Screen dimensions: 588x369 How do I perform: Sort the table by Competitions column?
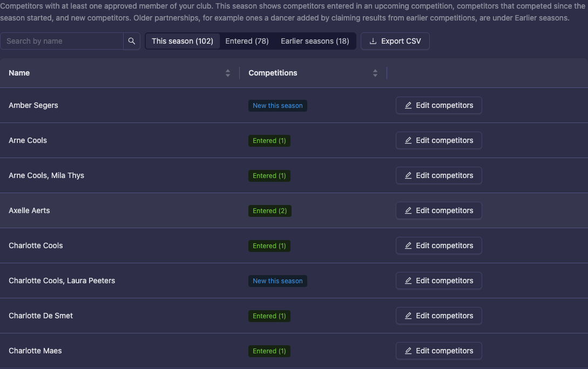click(375, 73)
